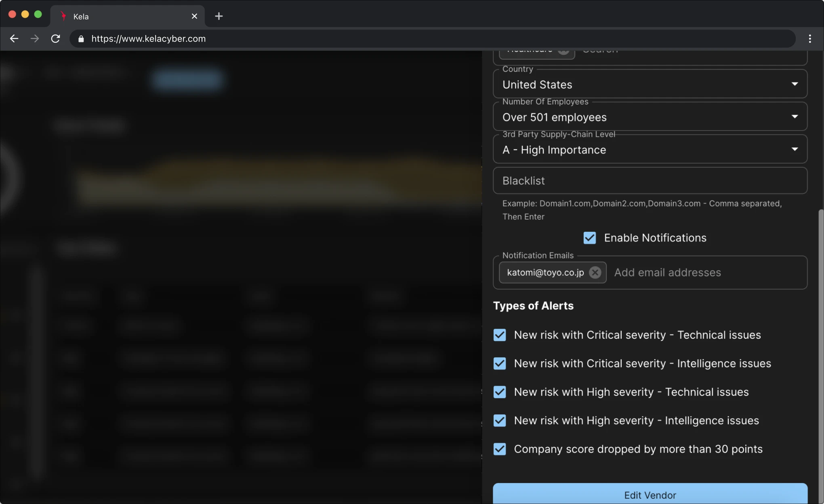Uncheck Critical severity Technical issues alert
This screenshot has height=504, width=824.
[500, 335]
